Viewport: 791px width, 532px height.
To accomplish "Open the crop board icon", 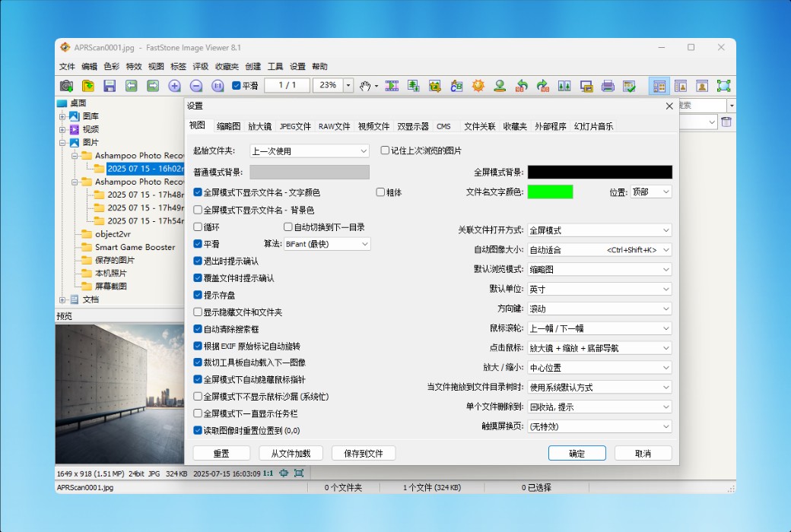I will [x=435, y=86].
